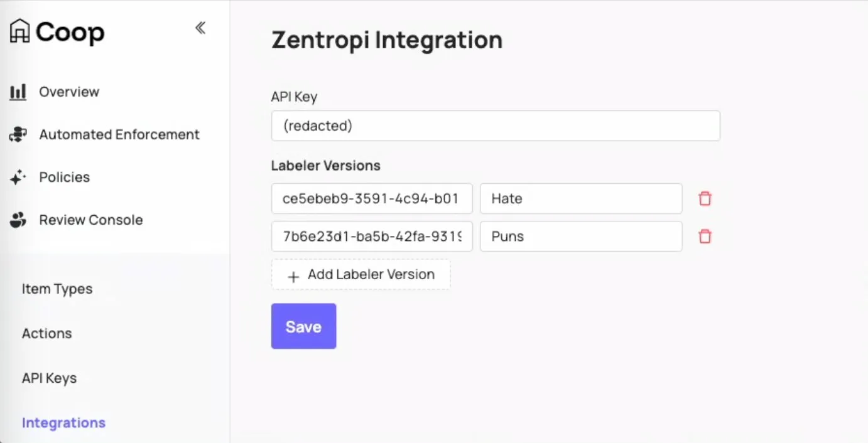Click the Automated Enforcement icon

[18, 135]
